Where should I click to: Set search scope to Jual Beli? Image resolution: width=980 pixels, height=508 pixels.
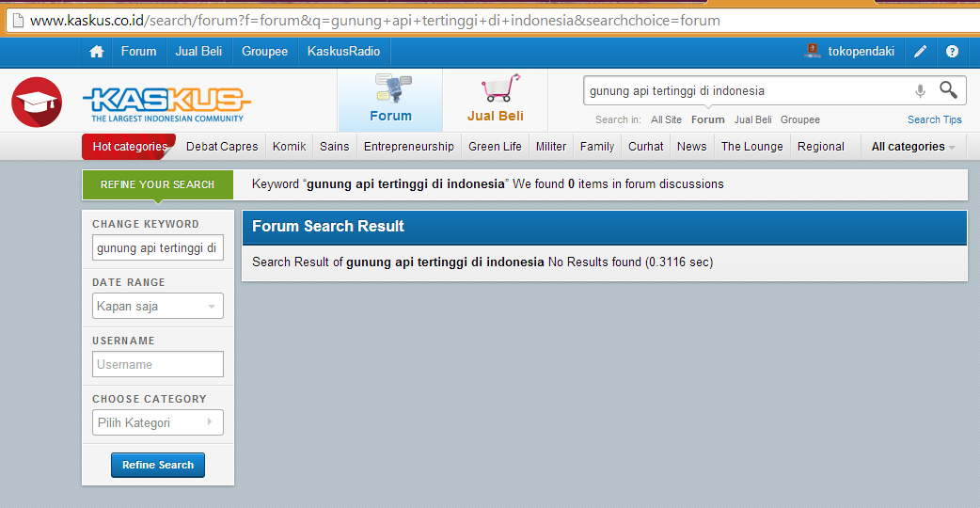tap(753, 119)
